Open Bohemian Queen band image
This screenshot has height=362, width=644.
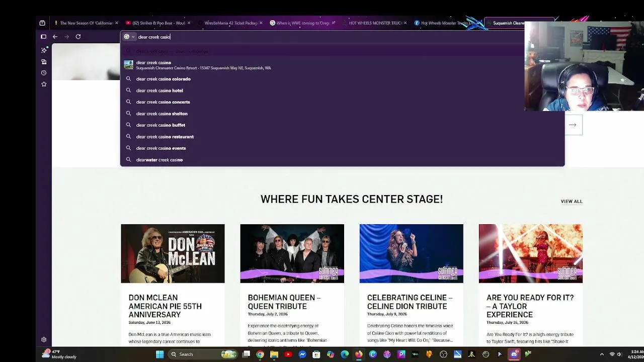pos(292,253)
